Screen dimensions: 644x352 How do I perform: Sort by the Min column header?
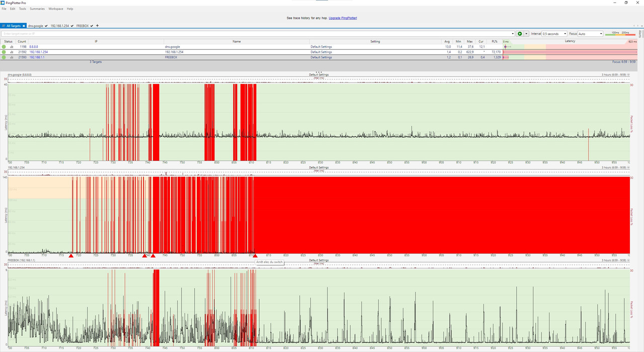458,41
